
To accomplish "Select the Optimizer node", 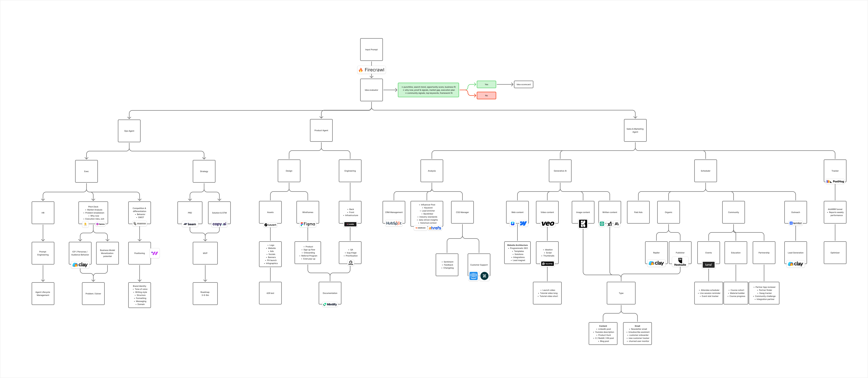I will tap(835, 253).
